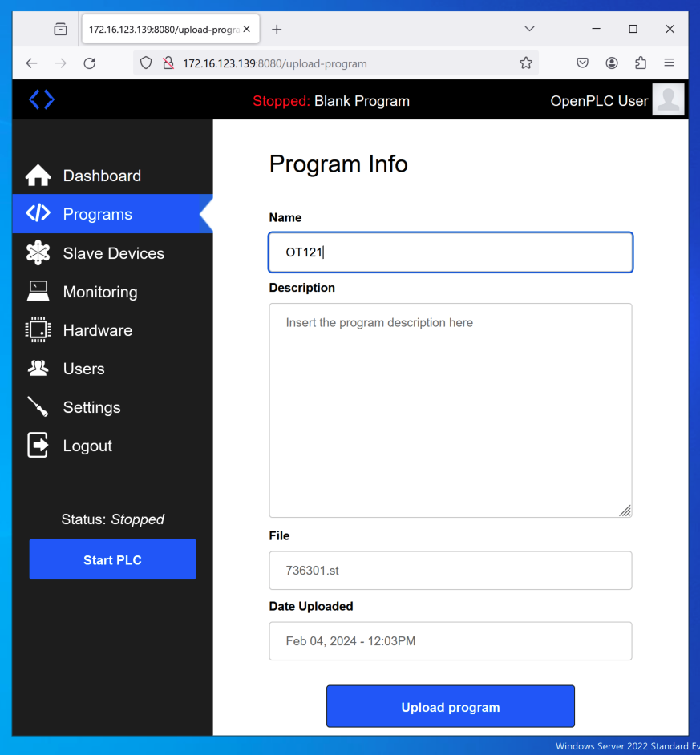Select the Dashboard menu item
The width and height of the screenshot is (700, 755).
click(x=112, y=176)
